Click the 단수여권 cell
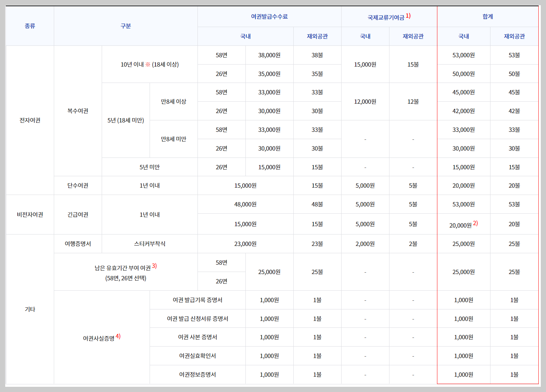The width and height of the screenshot is (546, 392). coord(78,186)
